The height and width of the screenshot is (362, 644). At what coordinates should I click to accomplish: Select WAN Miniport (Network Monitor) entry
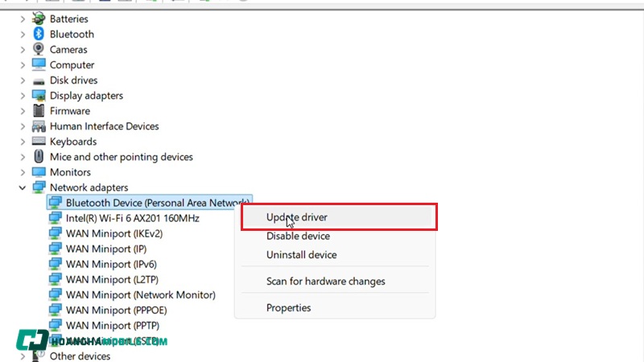(x=140, y=295)
